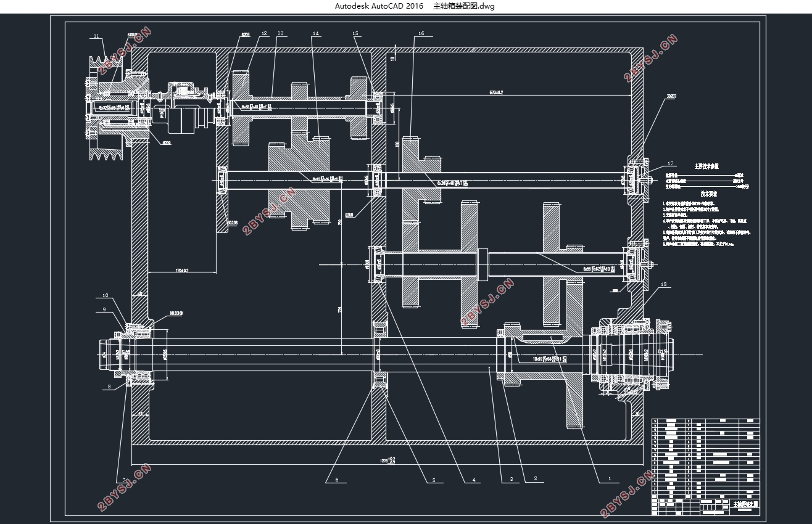The width and height of the screenshot is (812, 524).
Task: Click part callout number 14
Action: pos(316,33)
